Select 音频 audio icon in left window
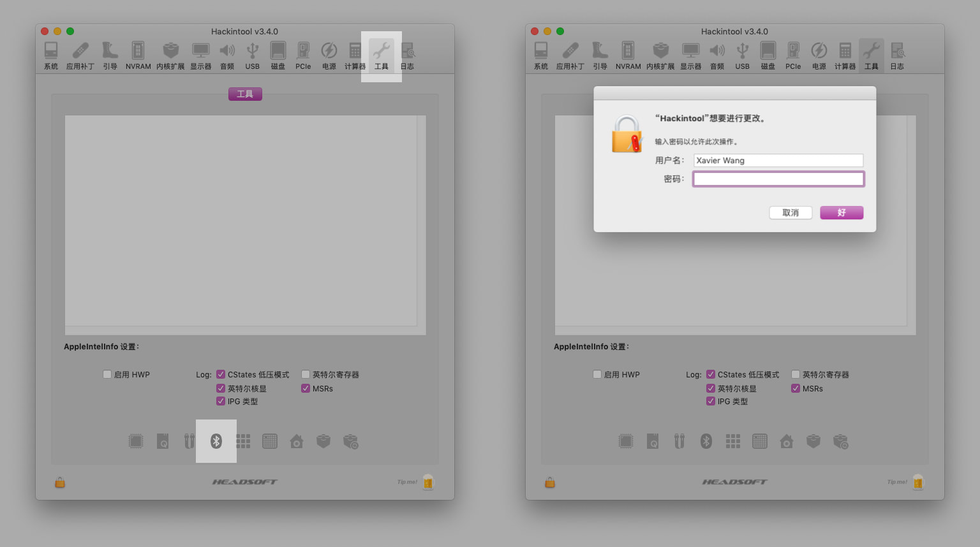Screen dimensions: 980x547 tap(227, 55)
